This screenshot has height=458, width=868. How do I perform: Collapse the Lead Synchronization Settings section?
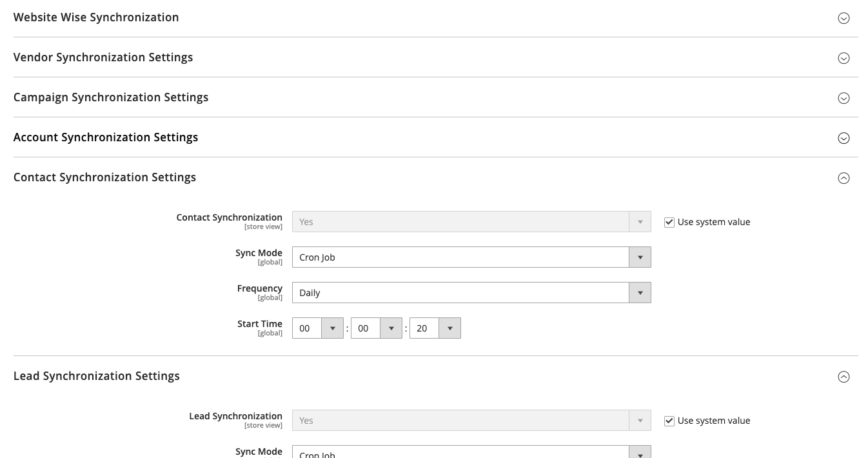pyautogui.click(x=843, y=377)
